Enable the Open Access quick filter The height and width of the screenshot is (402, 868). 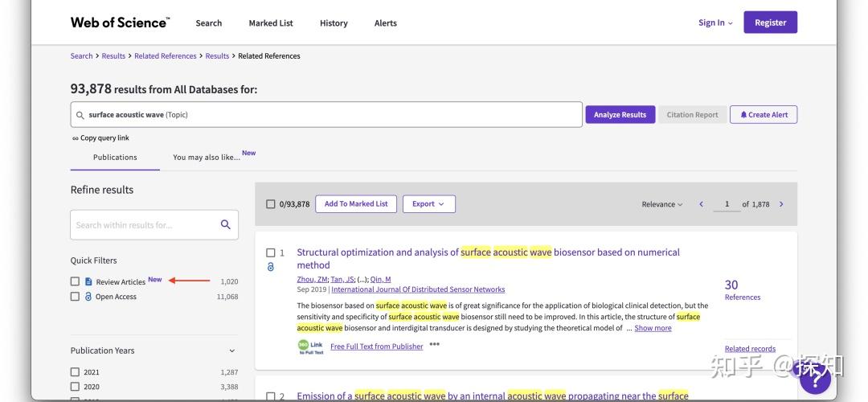[75, 297]
